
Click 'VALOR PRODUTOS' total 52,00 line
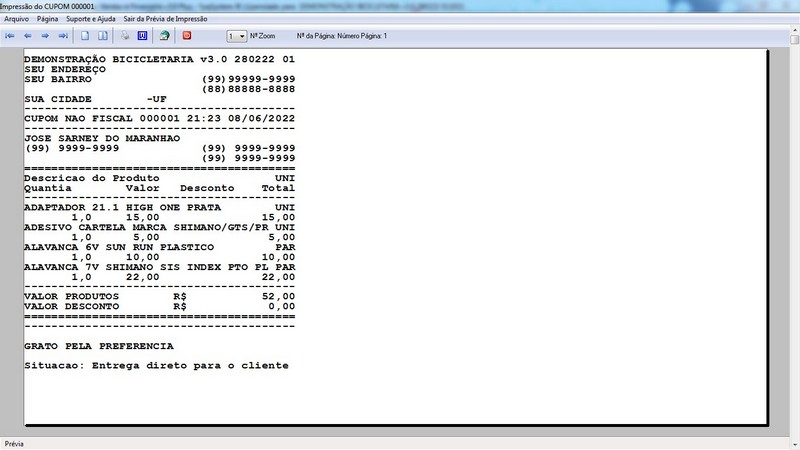point(159,296)
